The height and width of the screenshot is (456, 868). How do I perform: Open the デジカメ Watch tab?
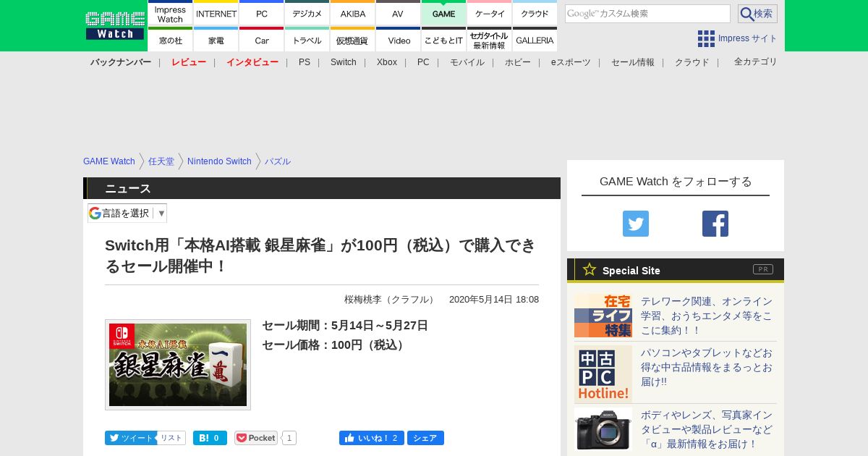tap(307, 14)
